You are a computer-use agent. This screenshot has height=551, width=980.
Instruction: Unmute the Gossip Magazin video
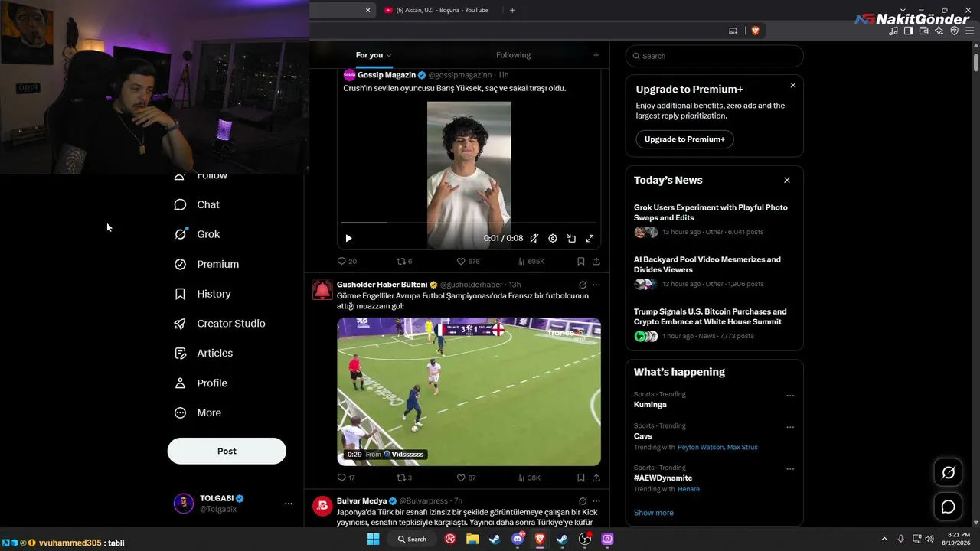point(534,238)
